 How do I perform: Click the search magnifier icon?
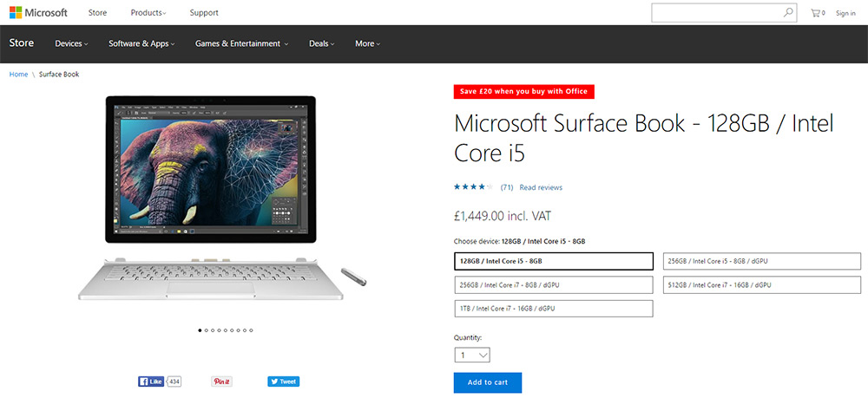[788, 13]
